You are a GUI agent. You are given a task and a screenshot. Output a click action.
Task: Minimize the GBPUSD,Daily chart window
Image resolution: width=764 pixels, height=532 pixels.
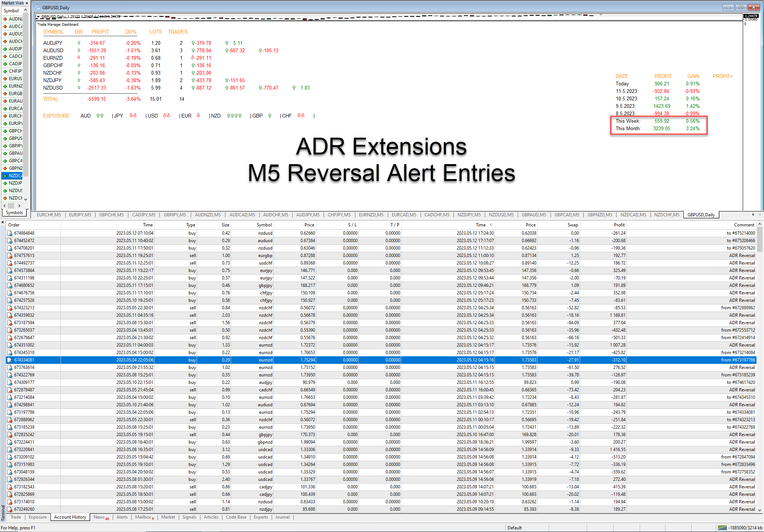[728, 7]
